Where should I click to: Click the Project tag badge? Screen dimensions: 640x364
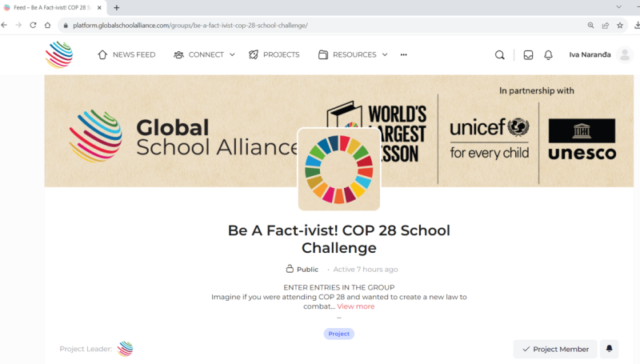pos(338,334)
